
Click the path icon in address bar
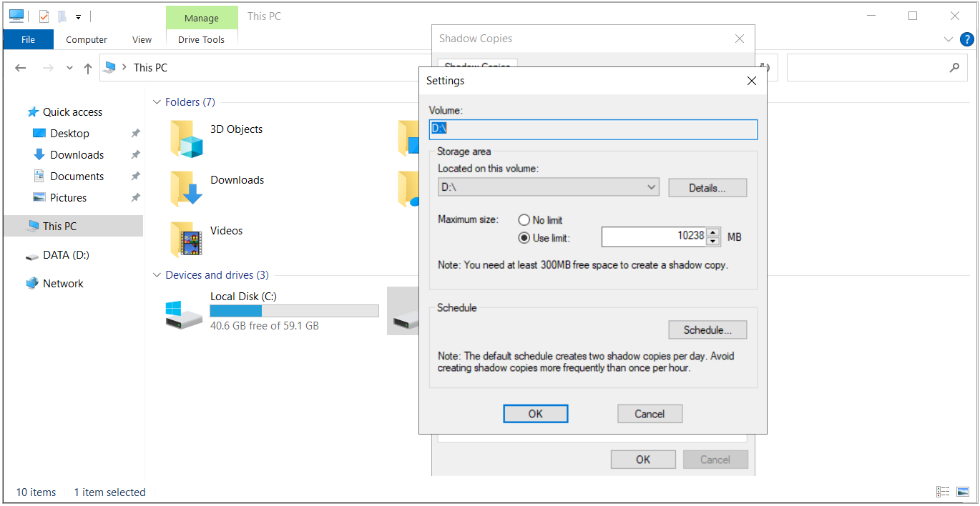(x=109, y=68)
